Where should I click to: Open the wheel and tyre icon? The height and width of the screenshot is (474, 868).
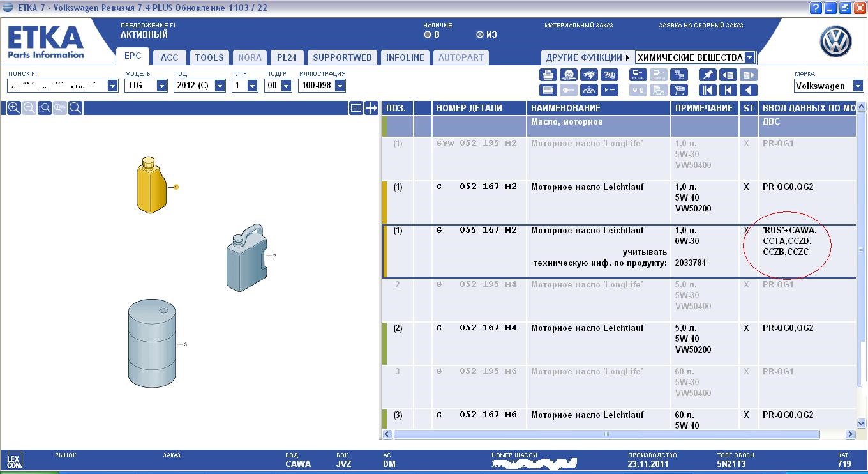click(569, 75)
